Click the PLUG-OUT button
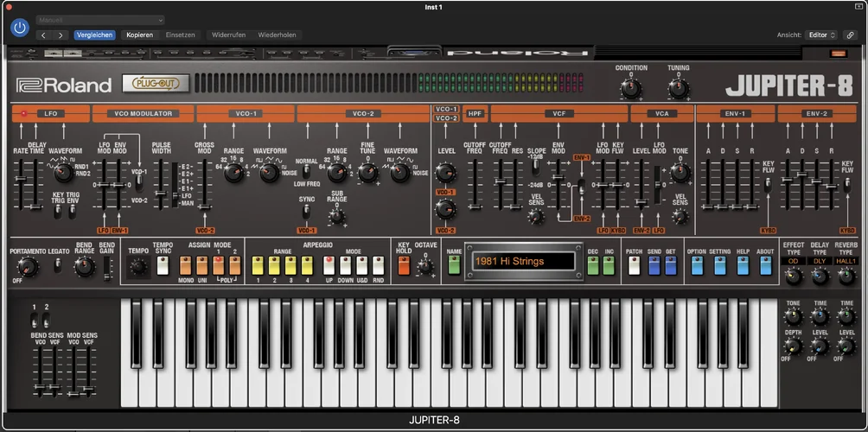Image resolution: width=868 pixels, height=432 pixels. coord(156,84)
